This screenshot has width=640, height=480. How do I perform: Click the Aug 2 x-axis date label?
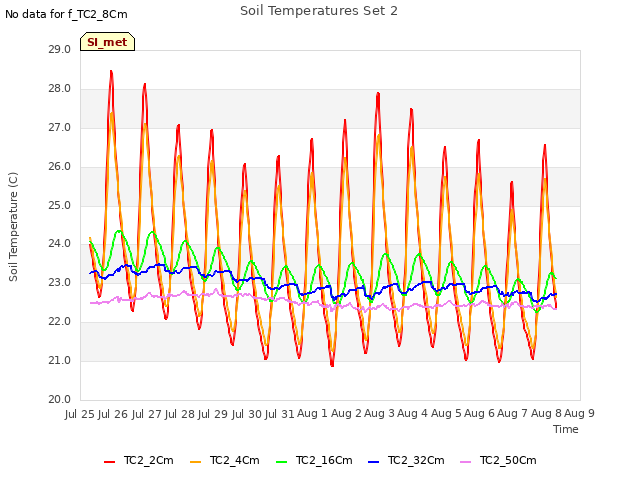coord(346,414)
